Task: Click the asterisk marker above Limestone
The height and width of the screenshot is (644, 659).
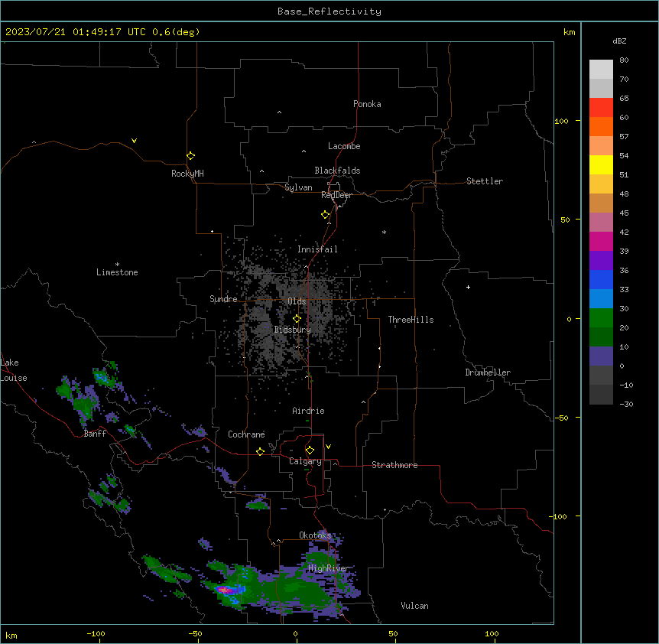Action: [117, 265]
